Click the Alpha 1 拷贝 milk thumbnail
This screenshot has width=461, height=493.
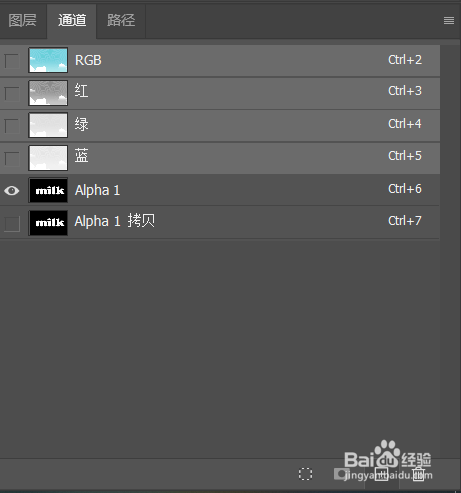(48, 223)
